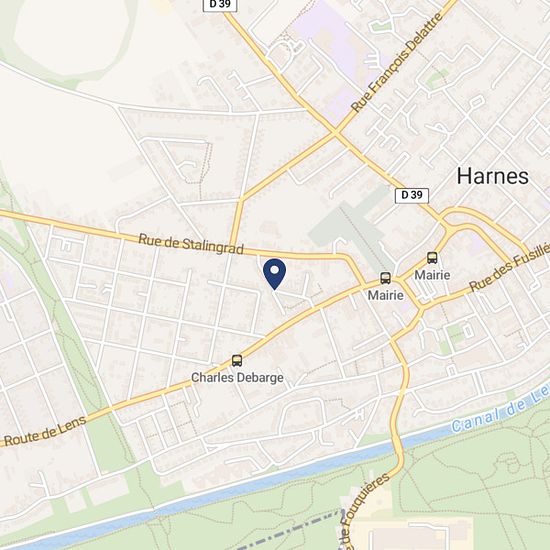Click the left Mairie bus stop icon

[x=385, y=278]
